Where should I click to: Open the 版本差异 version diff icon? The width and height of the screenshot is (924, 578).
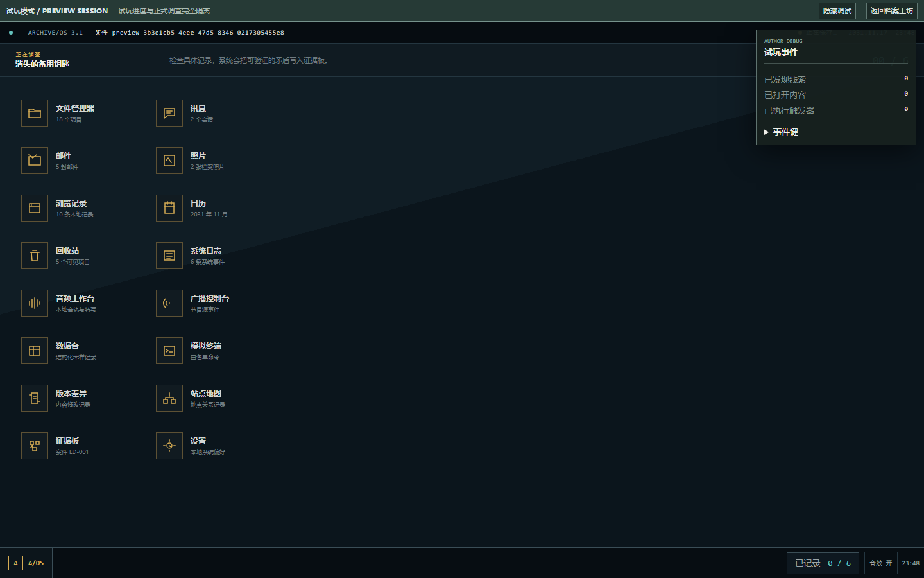pyautogui.click(x=35, y=398)
